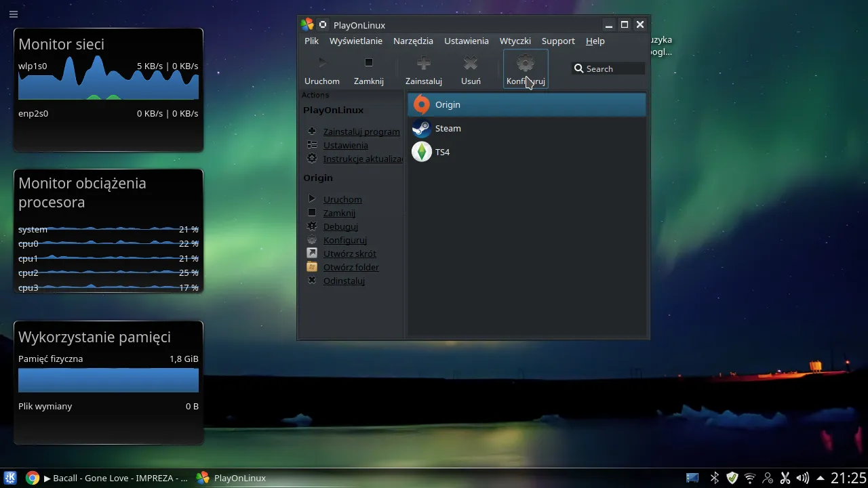Viewport: 868px width, 488px height.
Task: Click the Search input field
Action: 608,68
